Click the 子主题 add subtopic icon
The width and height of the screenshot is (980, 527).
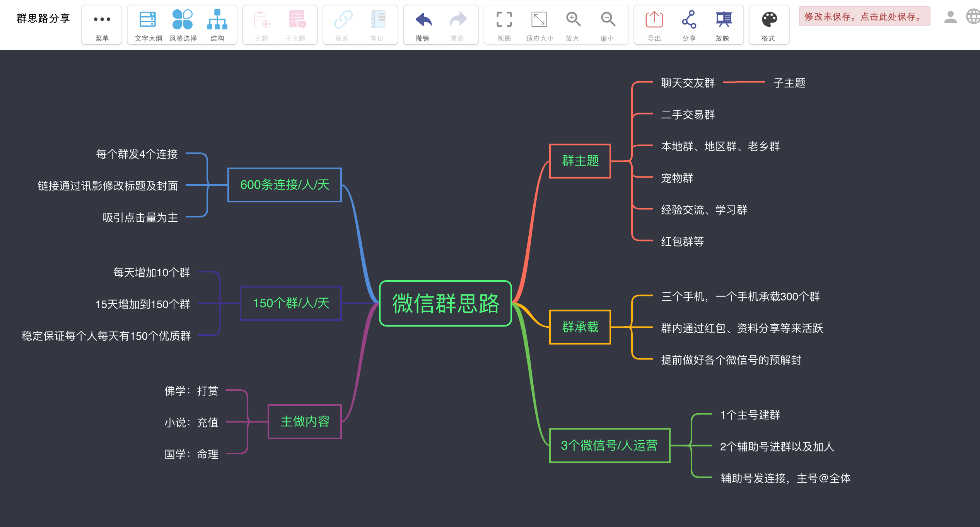point(296,25)
